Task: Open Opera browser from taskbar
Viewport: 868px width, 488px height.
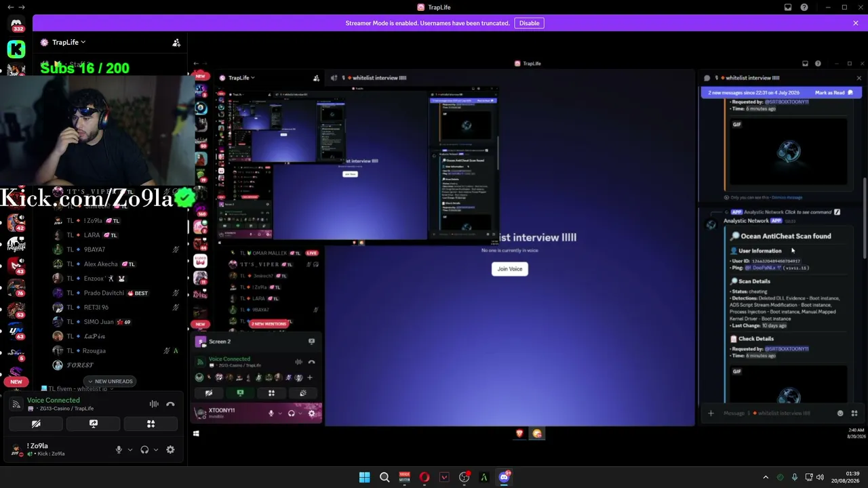Action: [x=425, y=477]
